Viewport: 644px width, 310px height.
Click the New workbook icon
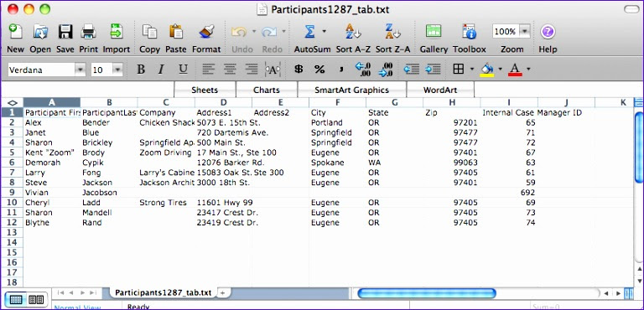click(16, 32)
